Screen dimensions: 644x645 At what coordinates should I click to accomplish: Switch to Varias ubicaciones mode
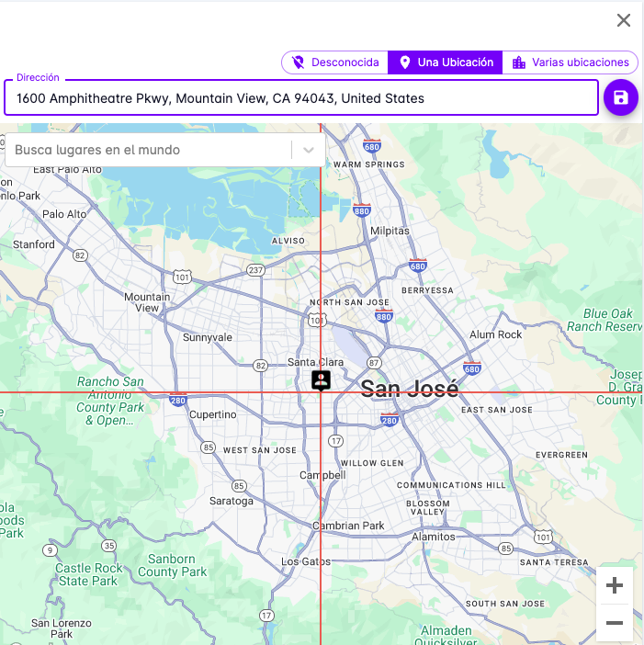[571, 62]
